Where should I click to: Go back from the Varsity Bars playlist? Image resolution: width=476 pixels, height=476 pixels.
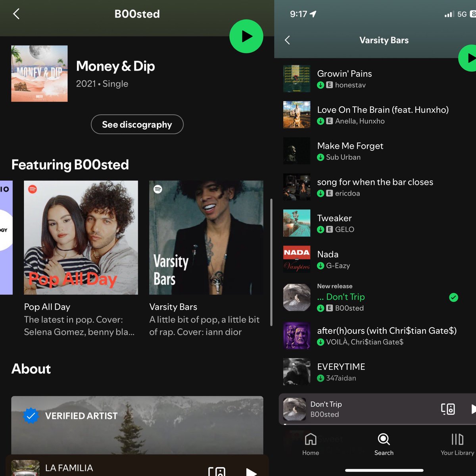click(288, 40)
